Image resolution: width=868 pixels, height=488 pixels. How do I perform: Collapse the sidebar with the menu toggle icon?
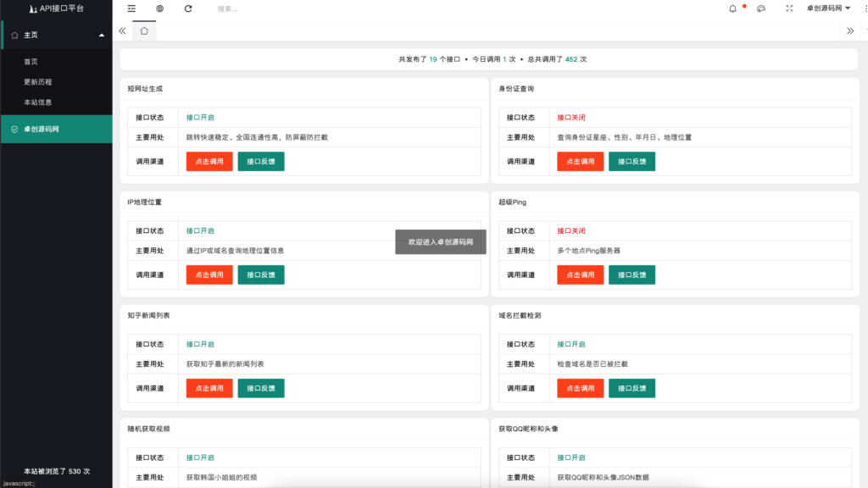(131, 8)
